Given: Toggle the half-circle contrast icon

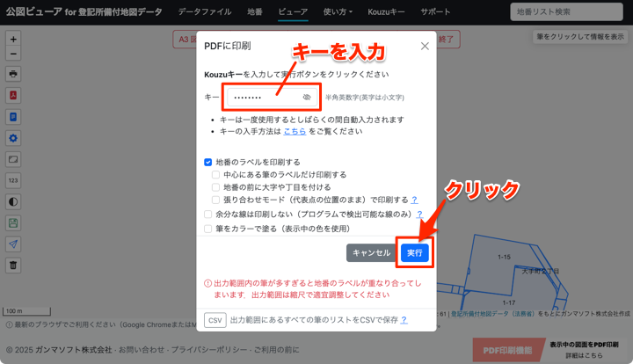Looking at the screenshot, I should tap(13, 201).
